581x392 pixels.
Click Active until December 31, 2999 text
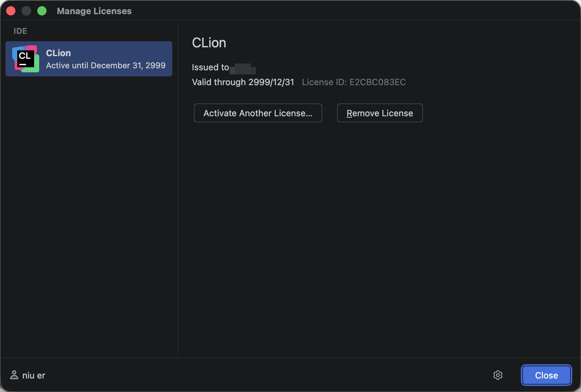(x=106, y=65)
